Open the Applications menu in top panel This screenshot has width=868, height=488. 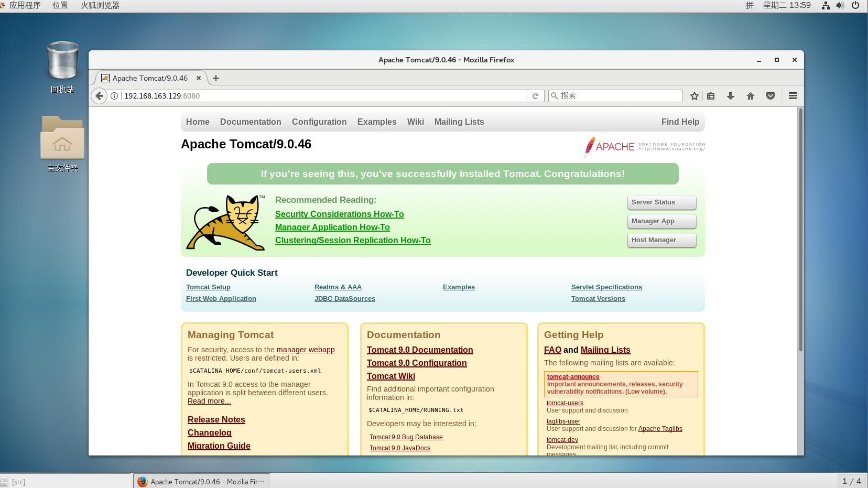tap(25, 5)
